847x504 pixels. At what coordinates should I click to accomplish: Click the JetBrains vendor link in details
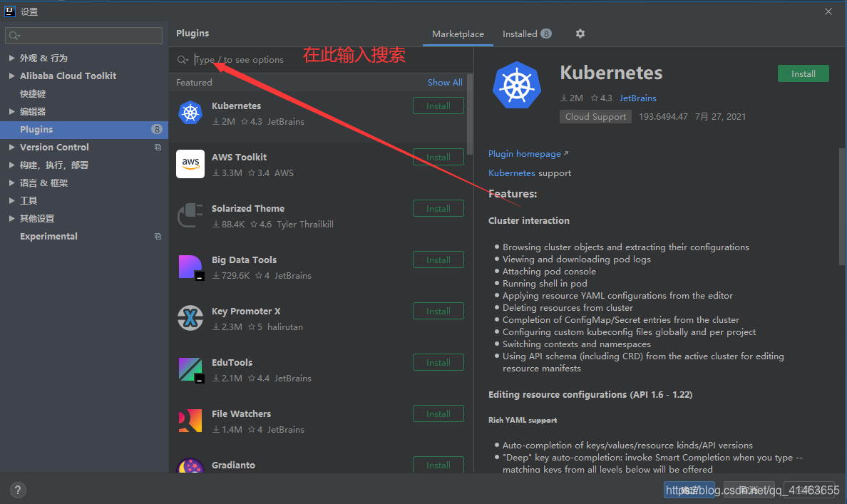(637, 98)
